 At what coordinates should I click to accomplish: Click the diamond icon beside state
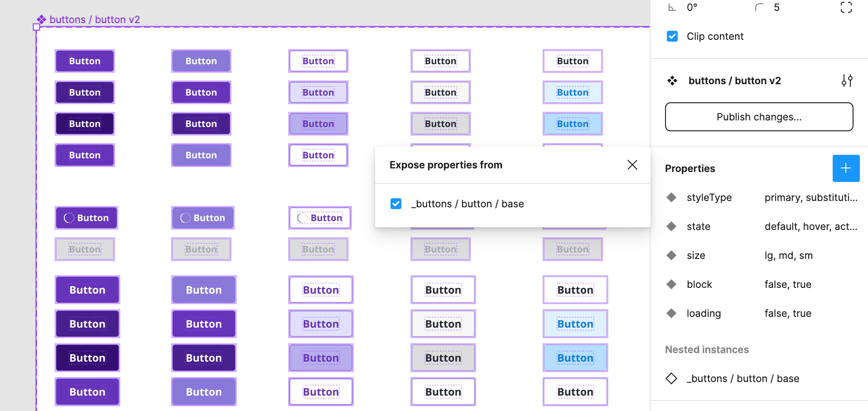[671, 226]
